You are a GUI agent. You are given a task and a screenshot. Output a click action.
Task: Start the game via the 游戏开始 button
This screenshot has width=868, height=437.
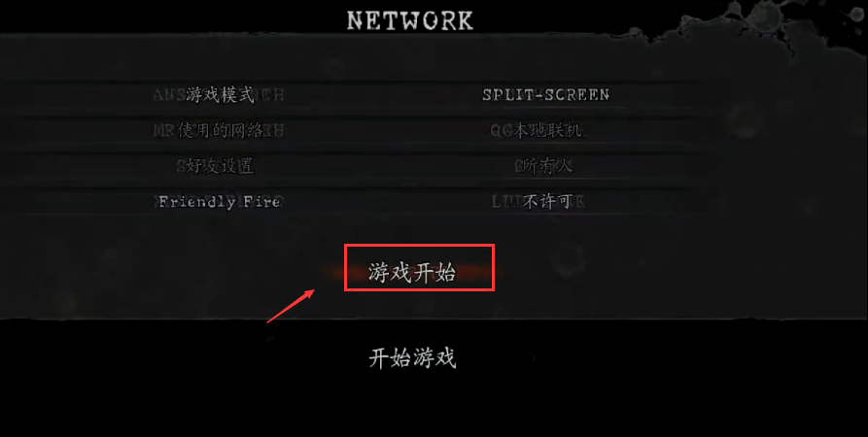(412, 273)
